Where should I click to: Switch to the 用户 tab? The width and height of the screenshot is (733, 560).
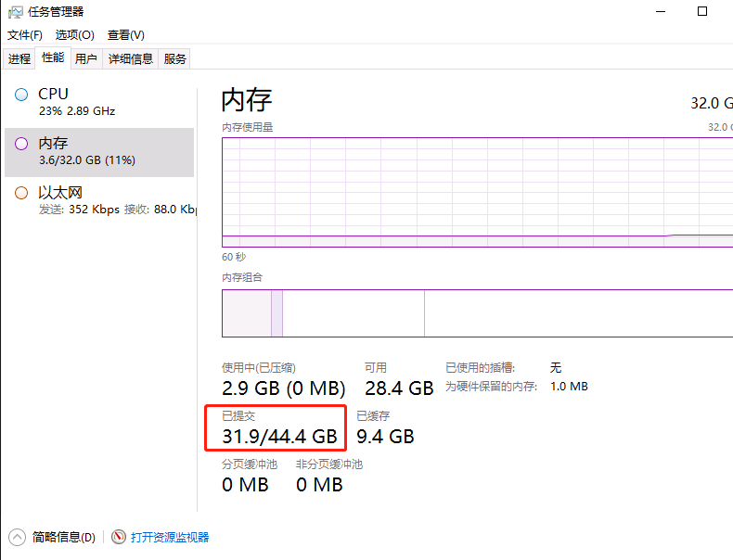[x=86, y=58]
